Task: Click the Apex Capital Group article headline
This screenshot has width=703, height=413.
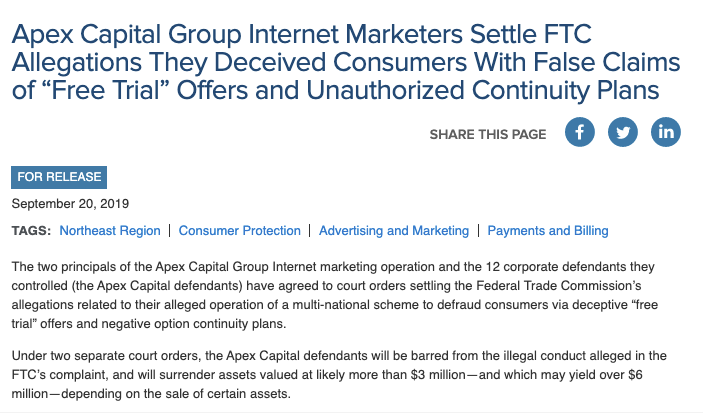Action: 345,63
